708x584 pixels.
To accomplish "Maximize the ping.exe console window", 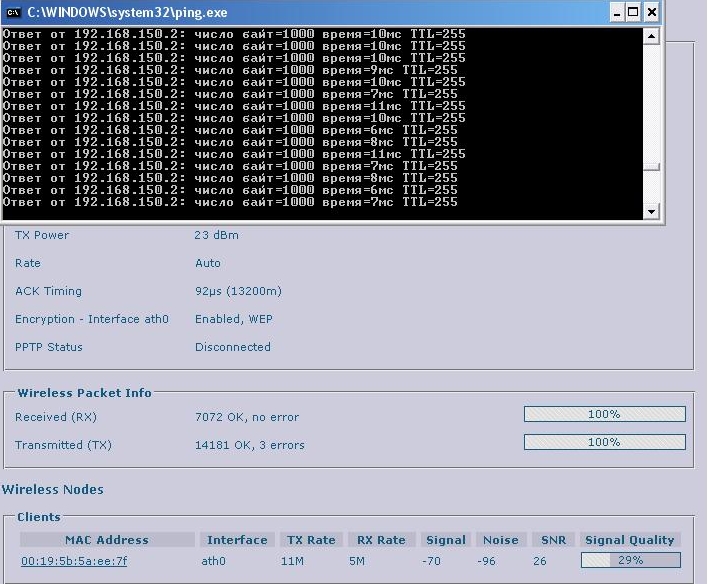I will pos(632,13).
